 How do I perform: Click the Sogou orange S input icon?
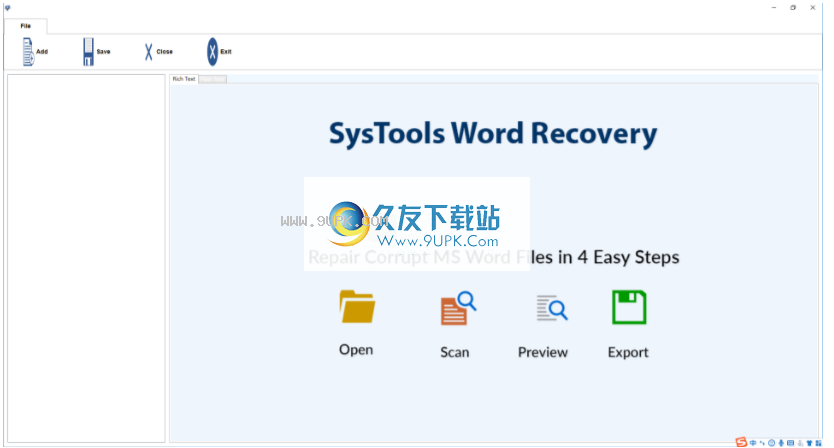tap(741, 442)
